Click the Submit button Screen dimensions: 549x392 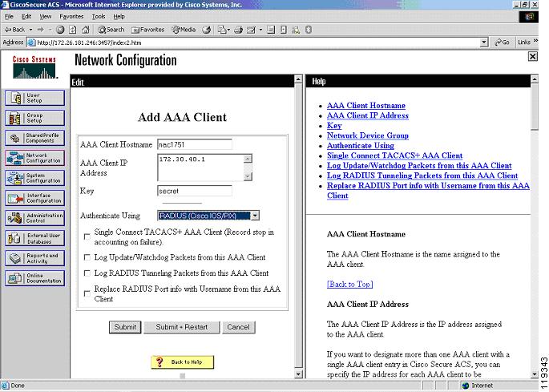tap(125, 327)
